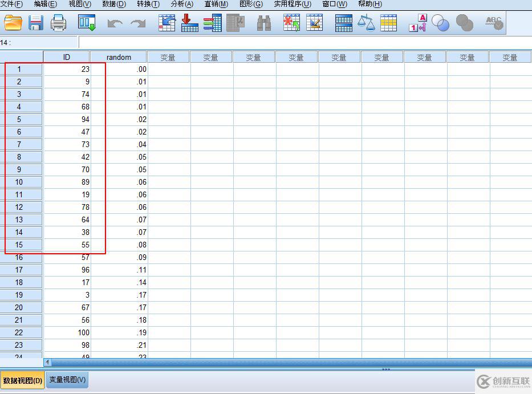Click the ID cell containing 74
The height and width of the screenshot is (394, 532).
(x=67, y=94)
